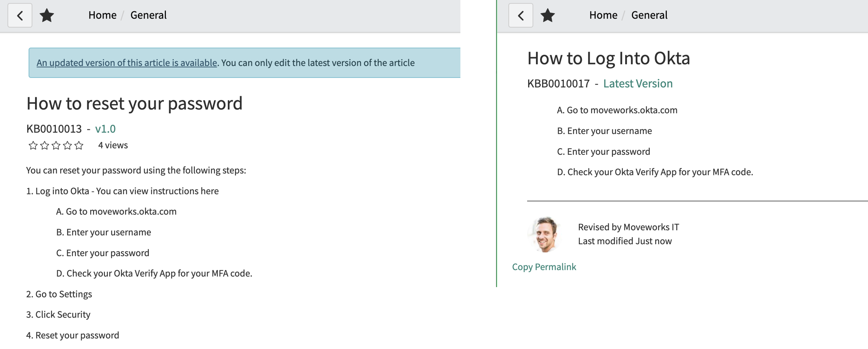Click the How to reset your password heading
This screenshot has width=868, height=349.
(135, 103)
